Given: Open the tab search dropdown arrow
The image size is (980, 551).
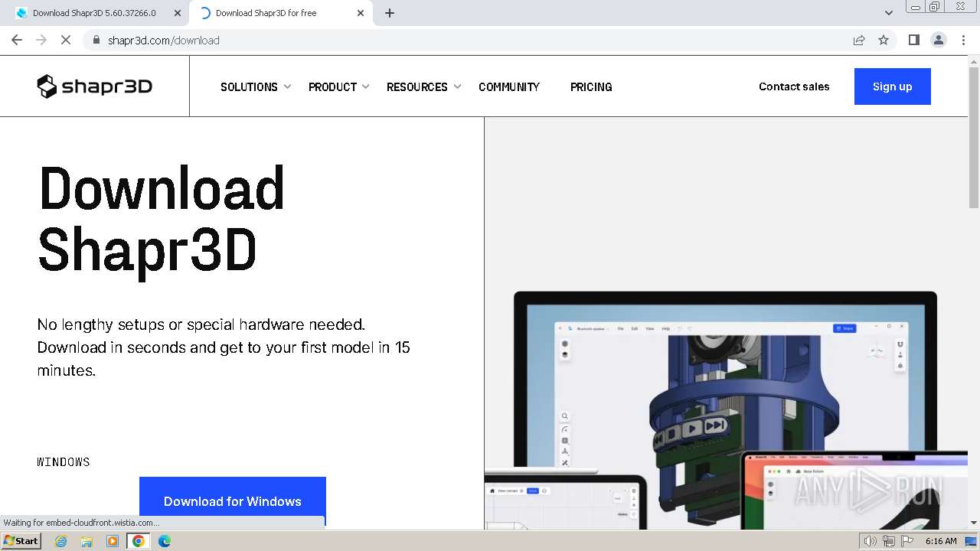Looking at the screenshot, I should (889, 13).
